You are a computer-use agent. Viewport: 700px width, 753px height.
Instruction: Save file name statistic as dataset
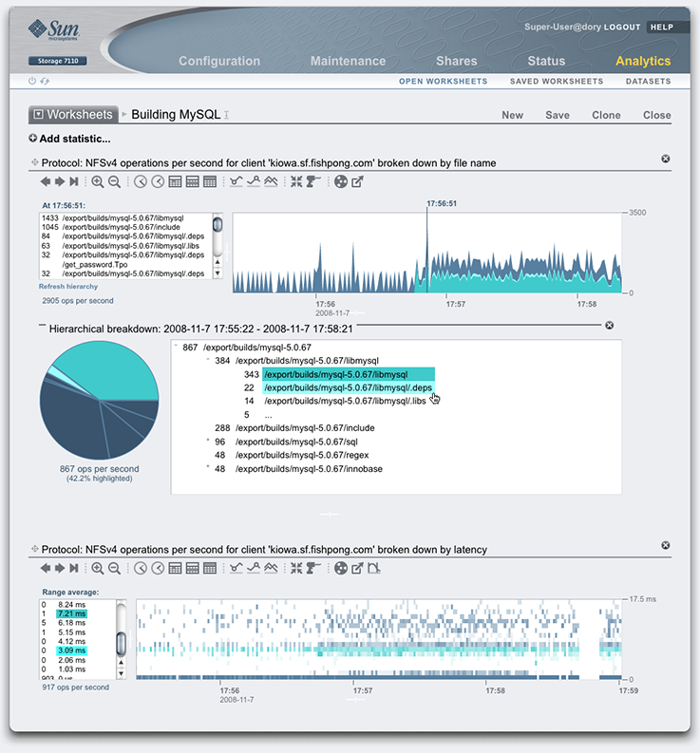point(341,181)
